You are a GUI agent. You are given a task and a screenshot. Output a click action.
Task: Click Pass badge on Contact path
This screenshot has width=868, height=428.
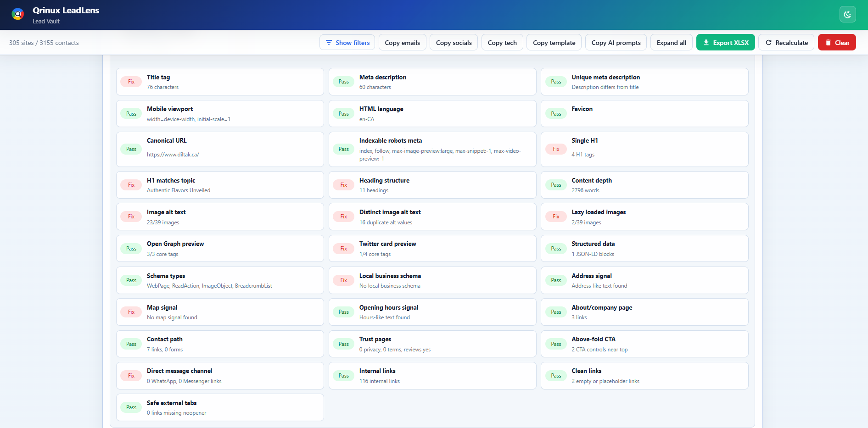[x=131, y=344]
